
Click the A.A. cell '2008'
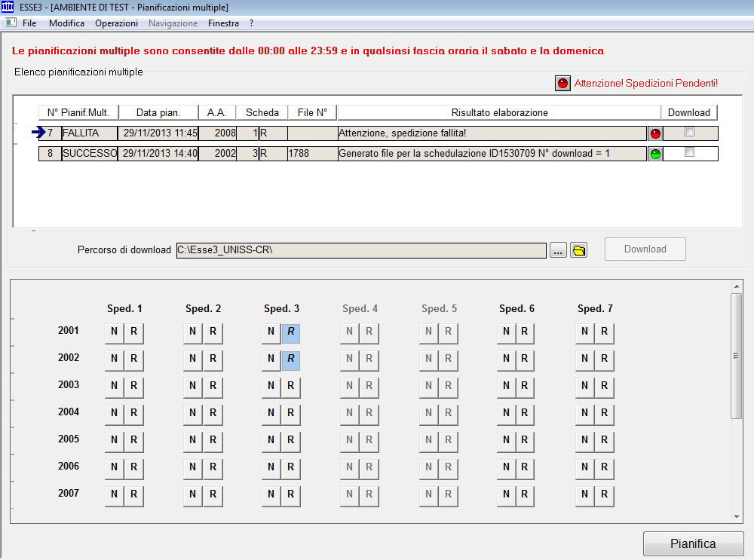(217, 133)
